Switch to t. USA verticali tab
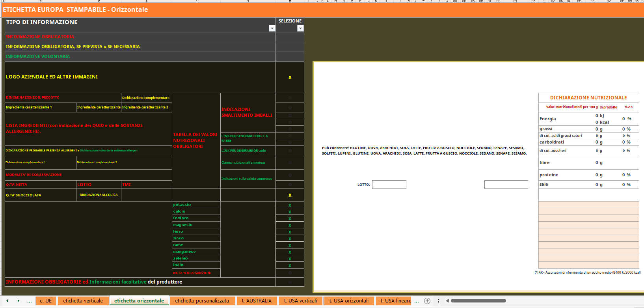This screenshot has width=644, height=308. pyautogui.click(x=300, y=301)
